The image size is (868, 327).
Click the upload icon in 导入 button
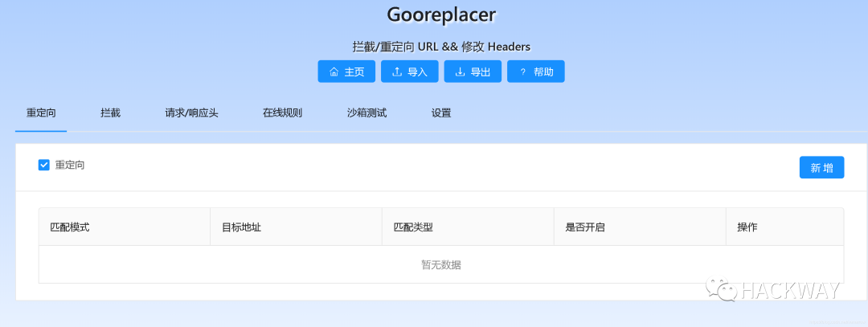point(397,72)
